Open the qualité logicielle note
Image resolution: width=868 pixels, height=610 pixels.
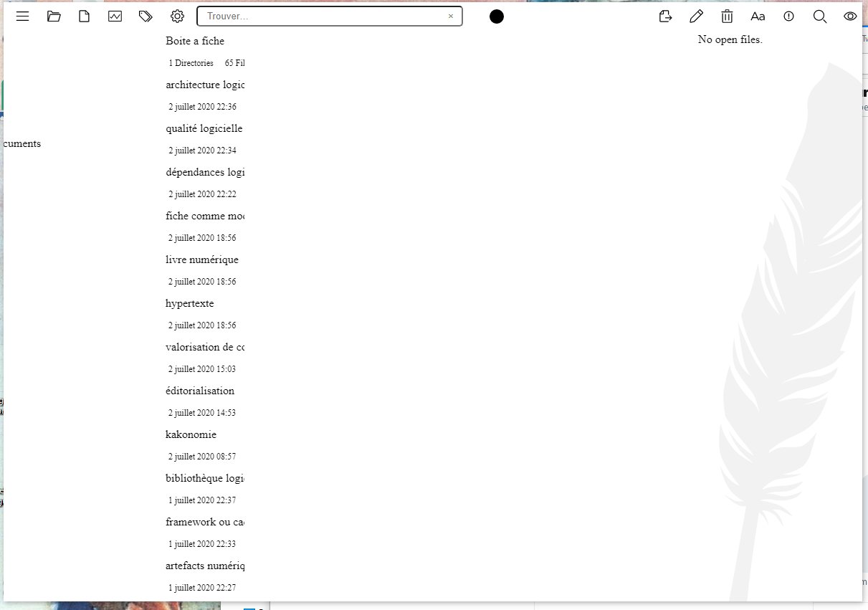point(204,128)
